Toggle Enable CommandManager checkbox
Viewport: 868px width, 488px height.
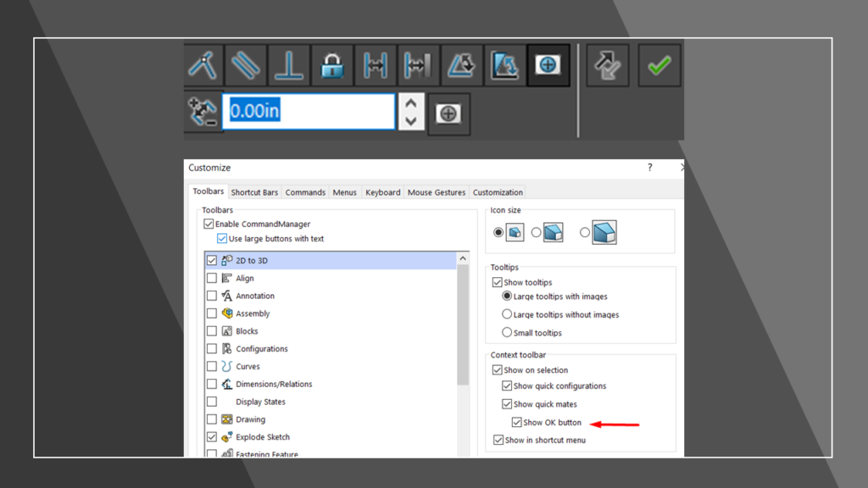[209, 225]
